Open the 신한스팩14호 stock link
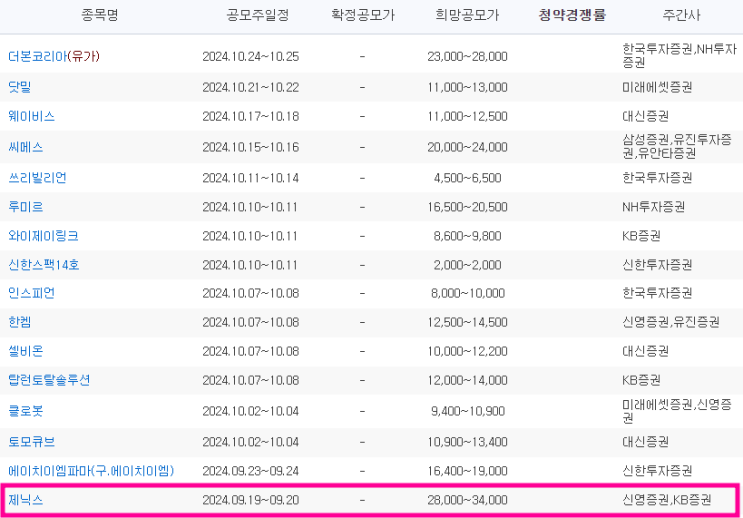Screen dimensions: 743x518 [44, 264]
